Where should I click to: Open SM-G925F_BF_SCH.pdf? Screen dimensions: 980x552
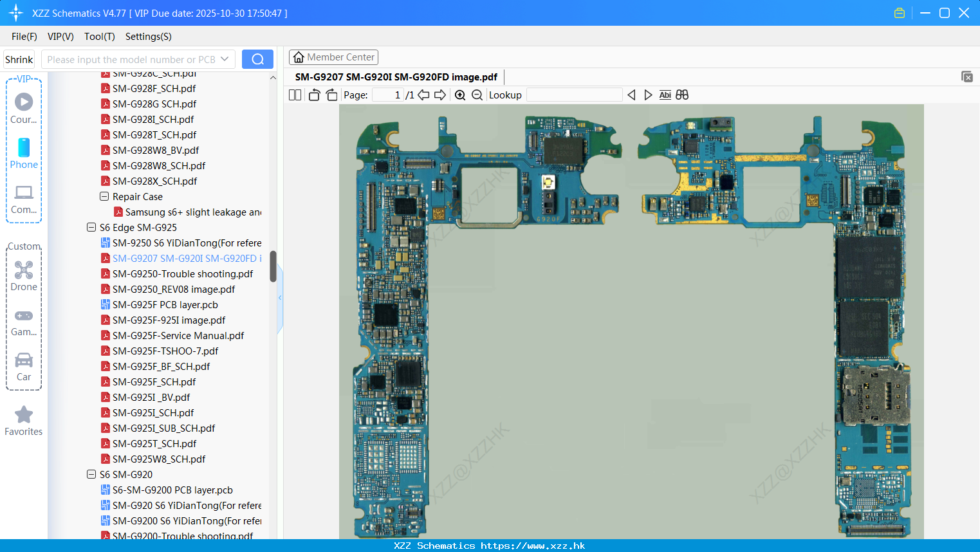tap(161, 366)
